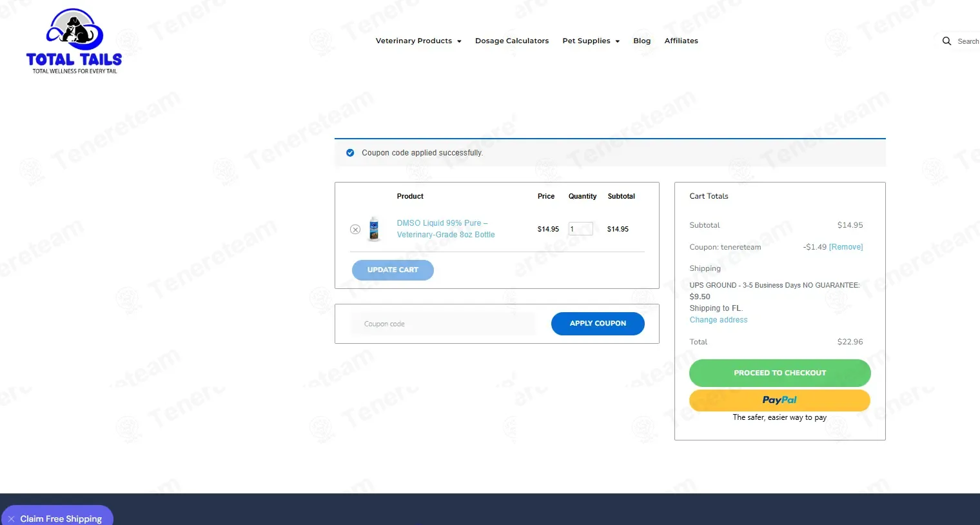
Task: Click the search magnifier icon
Action: click(946, 41)
